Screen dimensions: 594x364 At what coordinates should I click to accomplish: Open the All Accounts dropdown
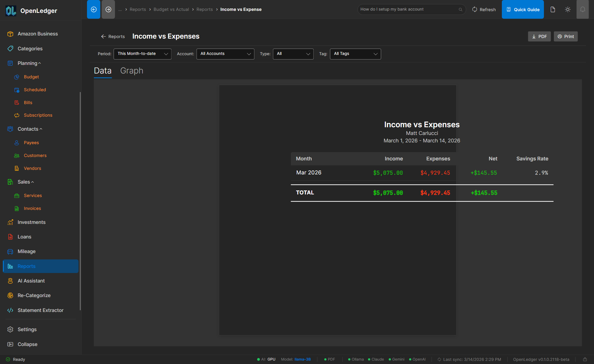225,54
